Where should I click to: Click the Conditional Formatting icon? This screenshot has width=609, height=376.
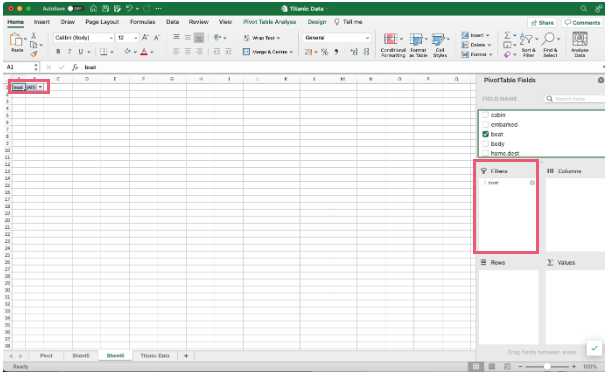click(x=391, y=39)
